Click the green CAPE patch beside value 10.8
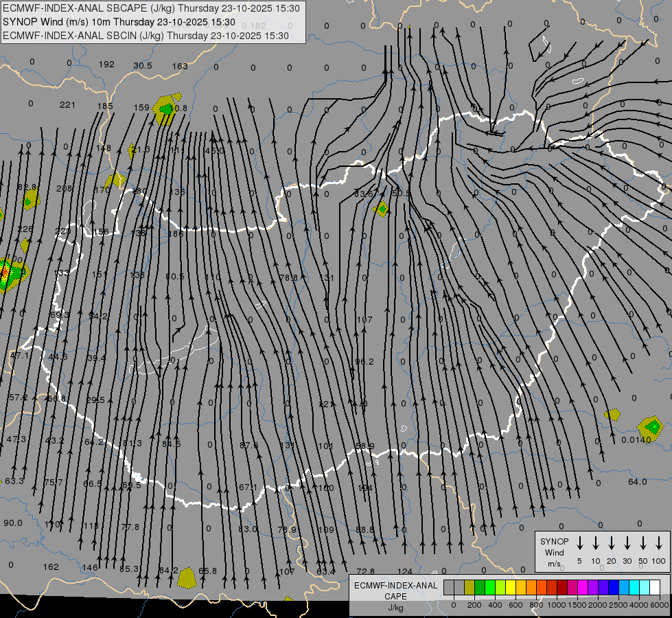672x618 pixels. pyautogui.click(x=165, y=108)
